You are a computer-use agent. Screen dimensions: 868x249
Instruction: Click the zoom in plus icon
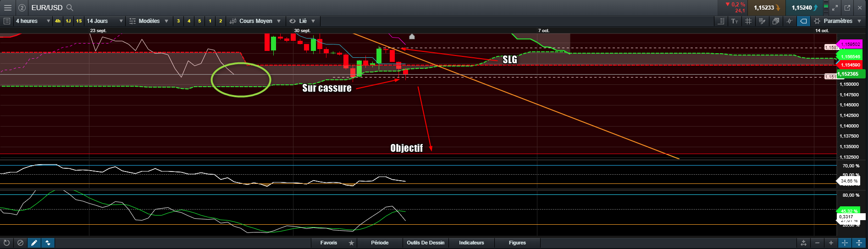click(831, 243)
